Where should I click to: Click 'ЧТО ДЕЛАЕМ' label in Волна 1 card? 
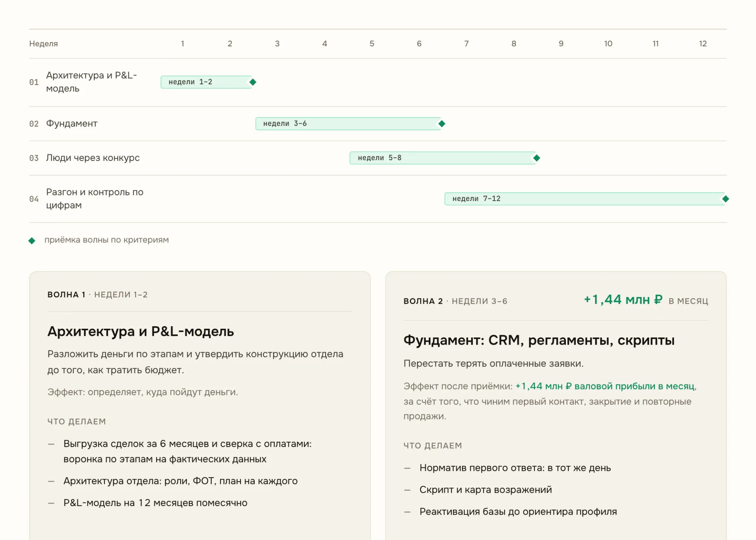77,422
